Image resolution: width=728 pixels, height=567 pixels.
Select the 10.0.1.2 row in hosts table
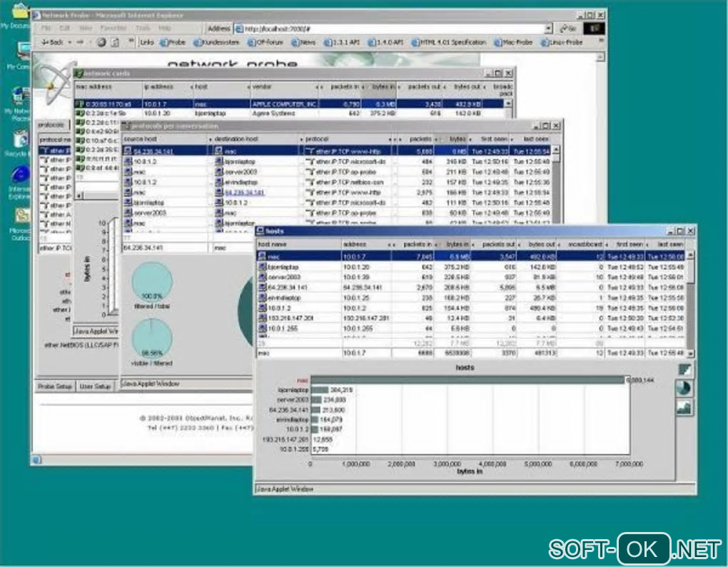coord(471,308)
